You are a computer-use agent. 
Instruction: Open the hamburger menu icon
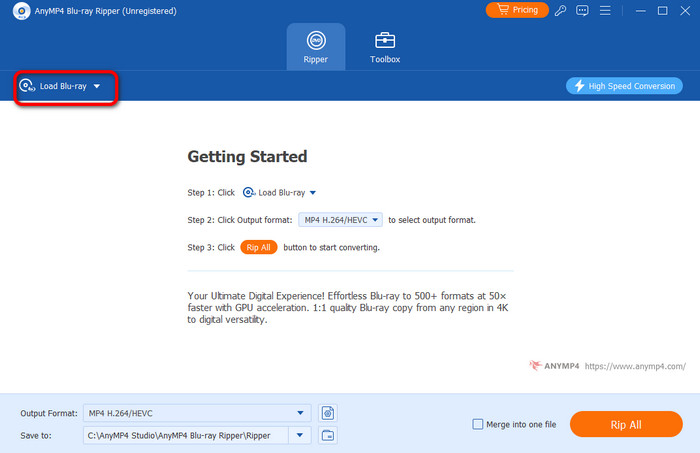(x=605, y=10)
